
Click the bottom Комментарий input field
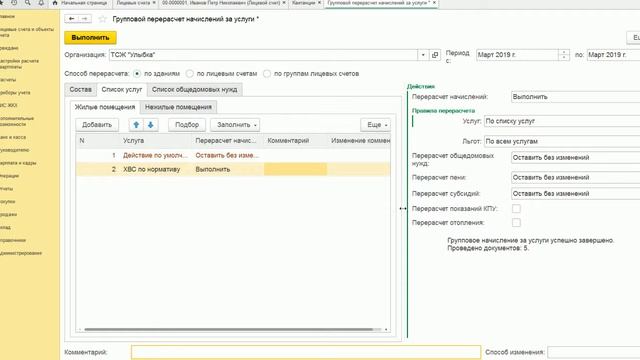coord(306,352)
